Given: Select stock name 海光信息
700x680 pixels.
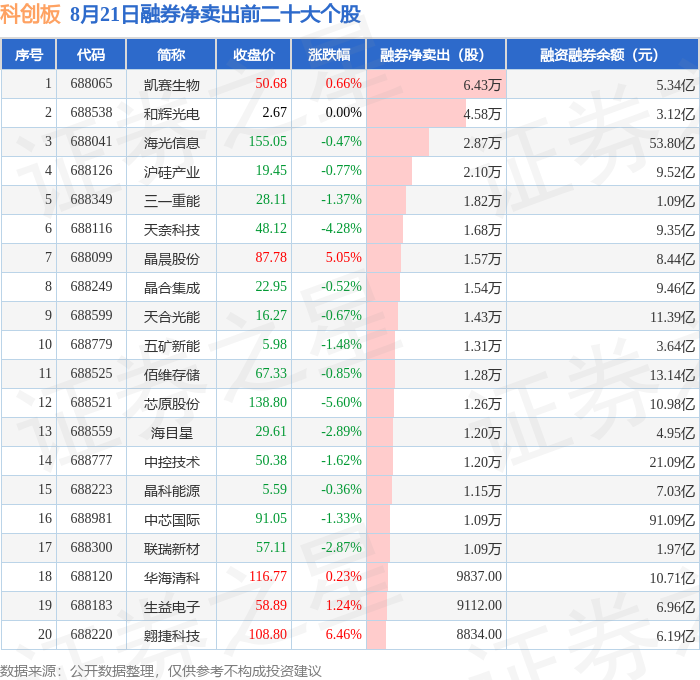Looking at the screenshot, I should tap(171, 142).
